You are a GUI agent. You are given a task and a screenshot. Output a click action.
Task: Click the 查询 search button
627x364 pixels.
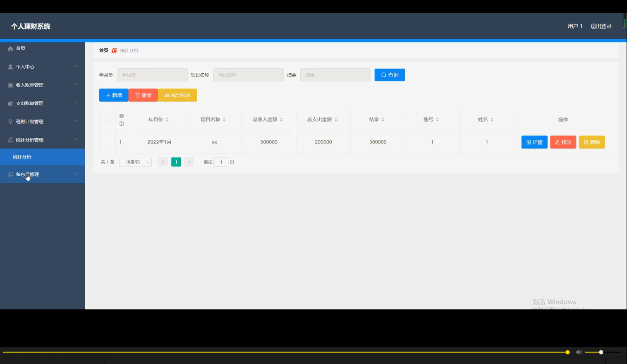pos(390,75)
